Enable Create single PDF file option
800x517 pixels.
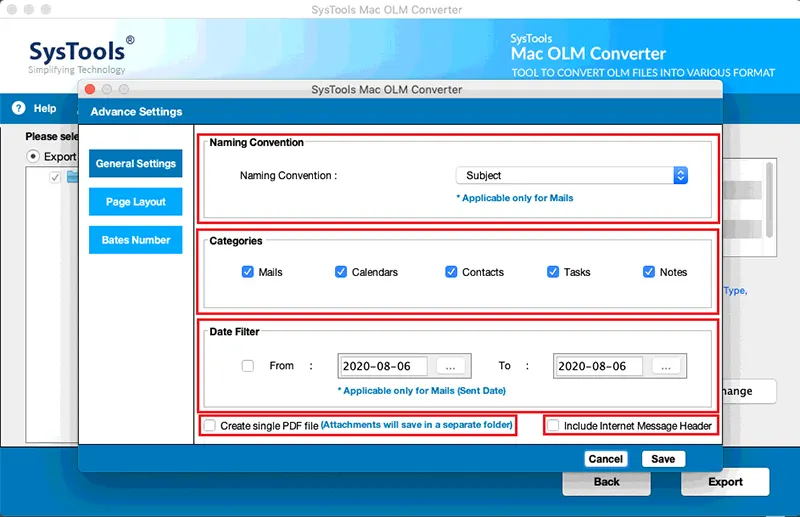[210, 426]
